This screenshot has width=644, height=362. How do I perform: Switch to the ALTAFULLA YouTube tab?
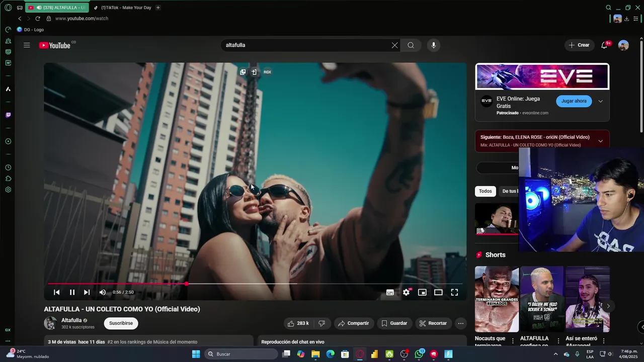point(56,8)
